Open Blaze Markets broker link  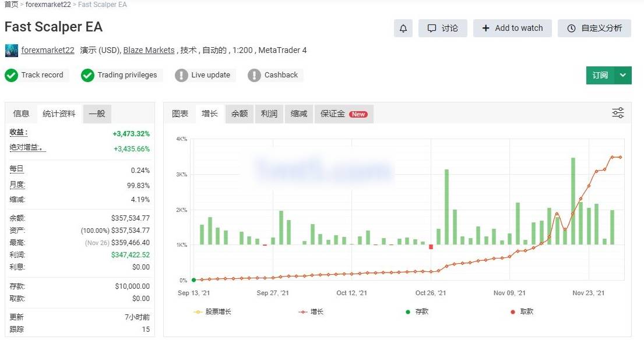149,50
